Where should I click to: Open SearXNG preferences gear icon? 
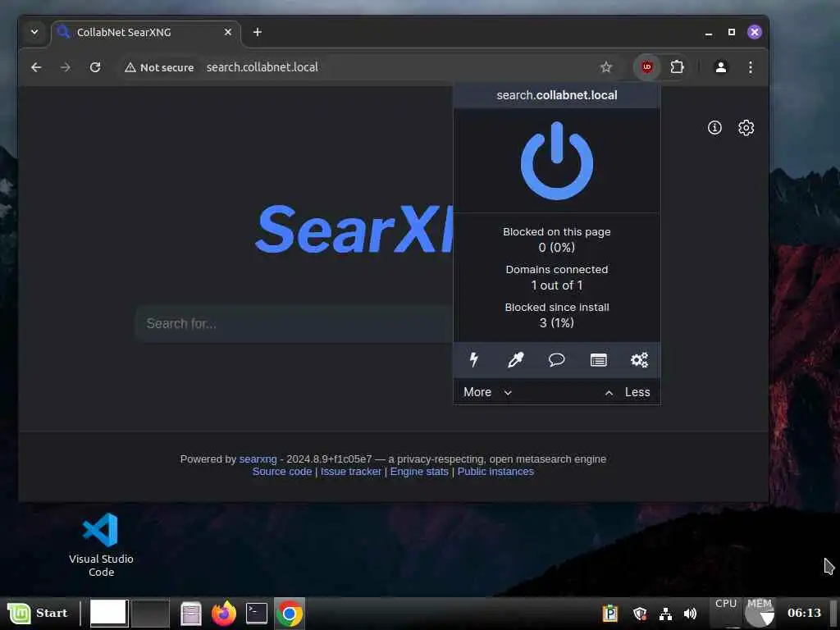coord(746,127)
